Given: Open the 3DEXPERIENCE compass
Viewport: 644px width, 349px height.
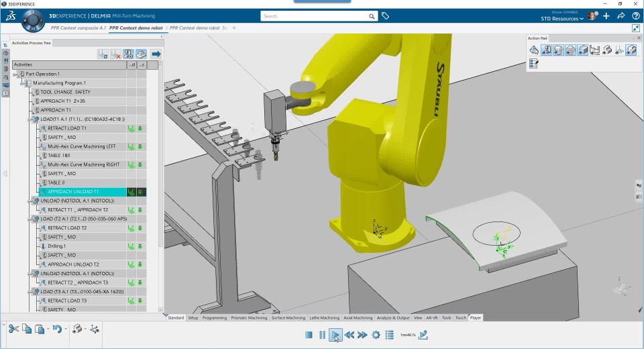Looking at the screenshot, I should coord(32,19).
